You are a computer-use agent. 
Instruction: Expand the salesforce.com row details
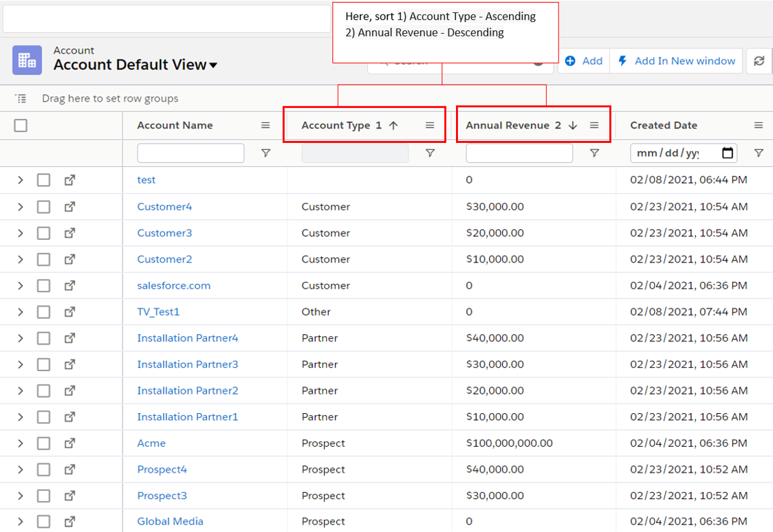tap(20, 286)
